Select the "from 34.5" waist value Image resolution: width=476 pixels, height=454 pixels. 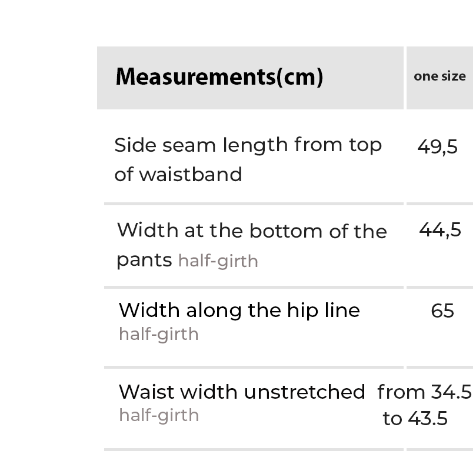[424, 392]
